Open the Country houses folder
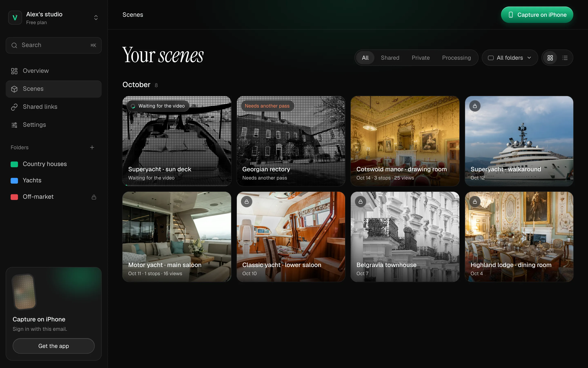Image resolution: width=588 pixels, height=368 pixels. 54,164
